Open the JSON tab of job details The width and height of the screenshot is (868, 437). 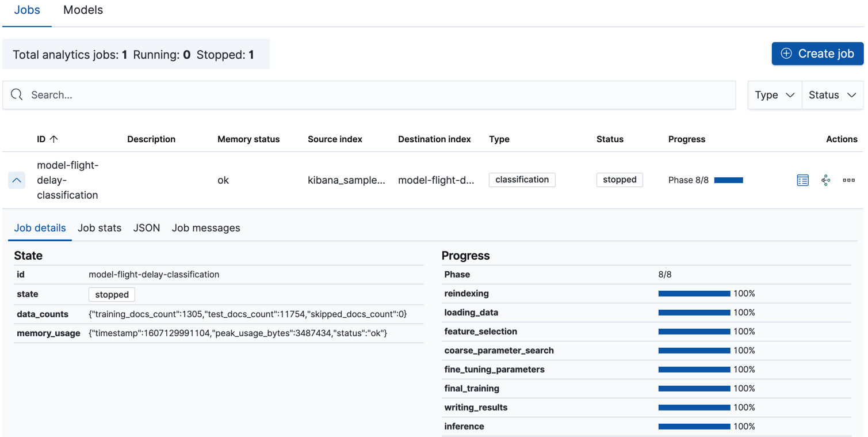146,227
